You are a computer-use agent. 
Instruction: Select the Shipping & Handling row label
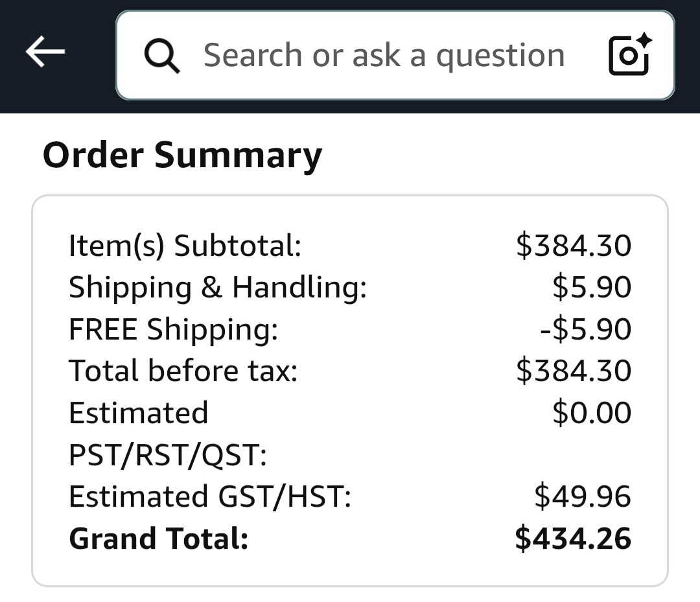[217, 287]
